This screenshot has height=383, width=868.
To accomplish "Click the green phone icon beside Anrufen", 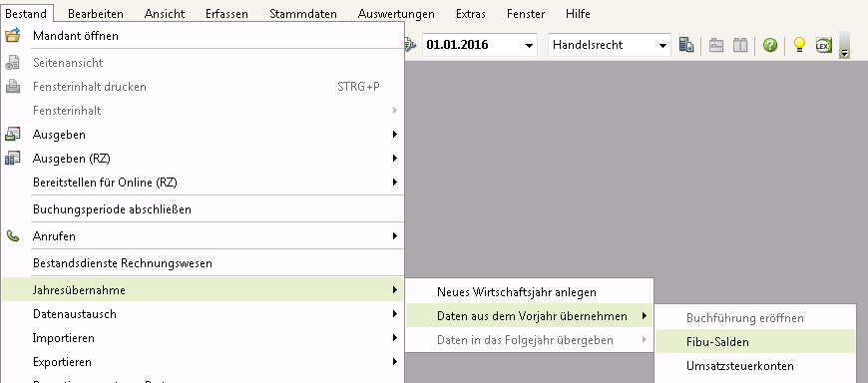I will point(12,236).
